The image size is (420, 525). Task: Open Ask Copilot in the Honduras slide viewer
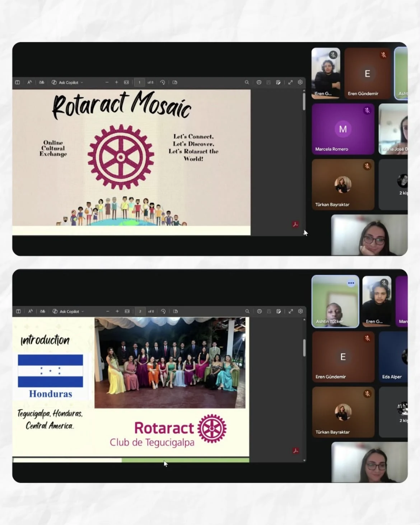point(66,311)
